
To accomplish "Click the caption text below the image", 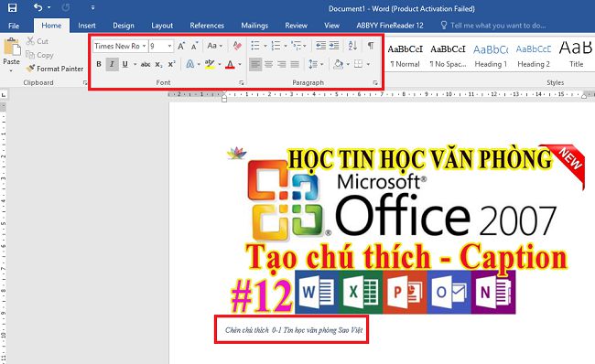I will point(294,330).
